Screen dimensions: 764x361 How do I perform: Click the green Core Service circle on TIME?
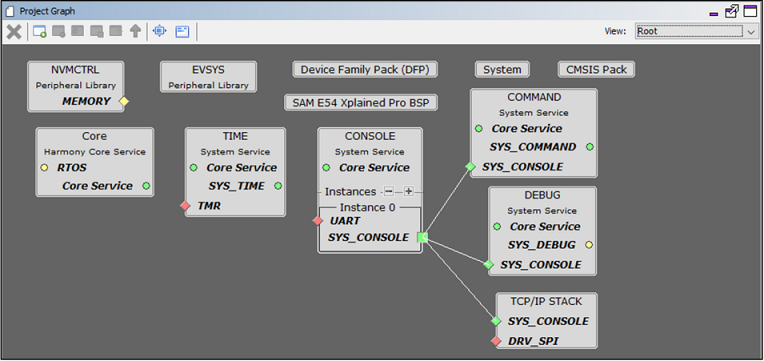[193, 168]
